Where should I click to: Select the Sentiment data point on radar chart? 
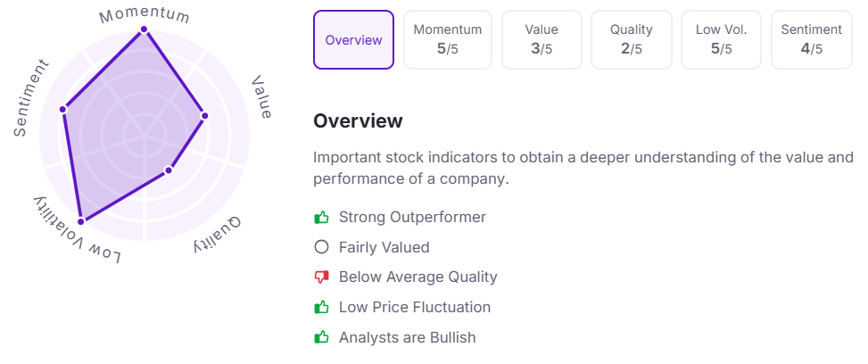63,109
